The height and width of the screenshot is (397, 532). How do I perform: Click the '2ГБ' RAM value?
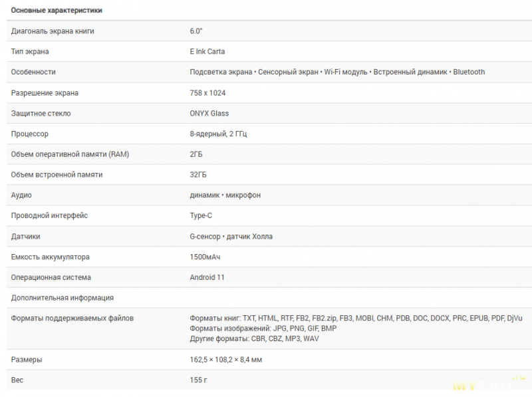point(196,154)
